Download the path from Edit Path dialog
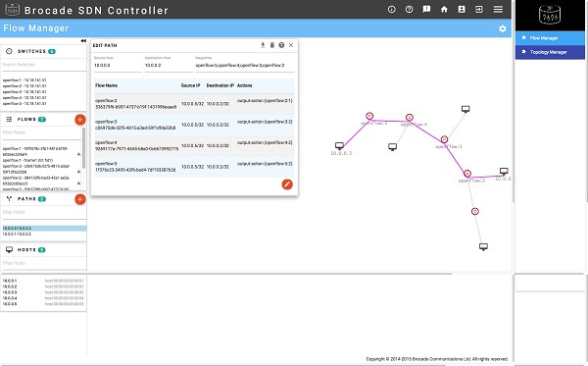 263,45
